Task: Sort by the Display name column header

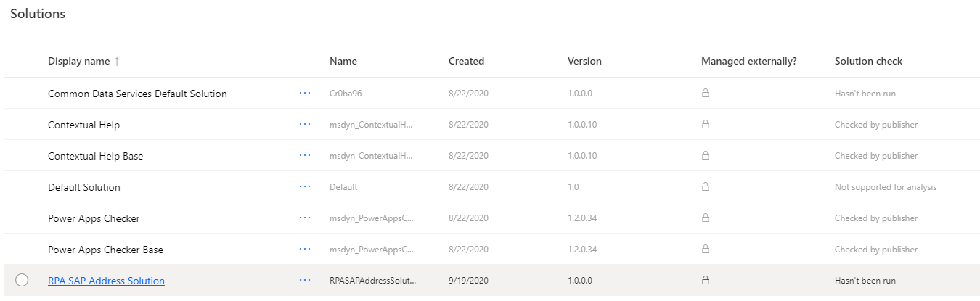Action: (x=78, y=62)
